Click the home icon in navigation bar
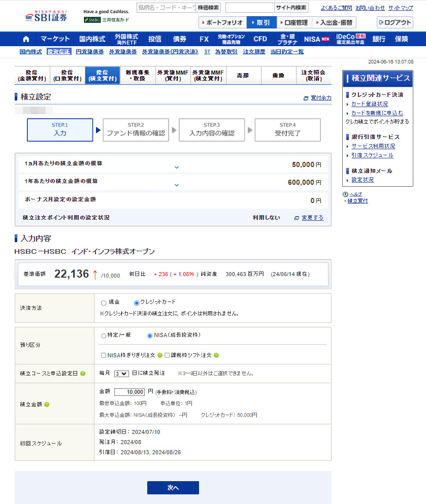Image resolution: width=426 pixels, height=504 pixels. [x=26, y=39]
